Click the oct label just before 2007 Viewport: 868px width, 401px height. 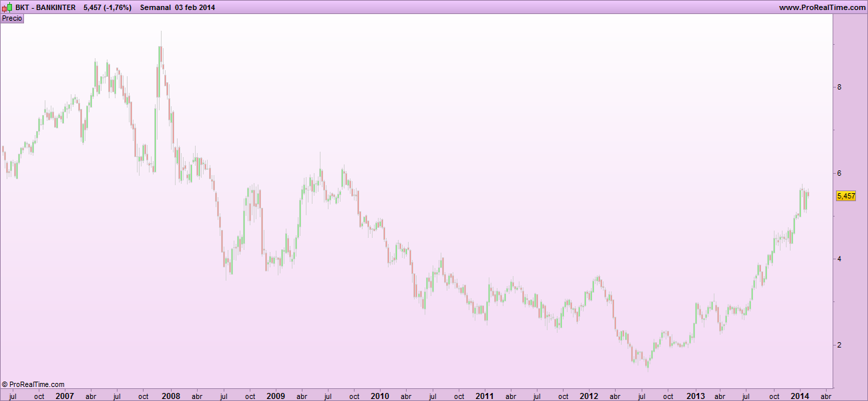(x=39, y=396)
